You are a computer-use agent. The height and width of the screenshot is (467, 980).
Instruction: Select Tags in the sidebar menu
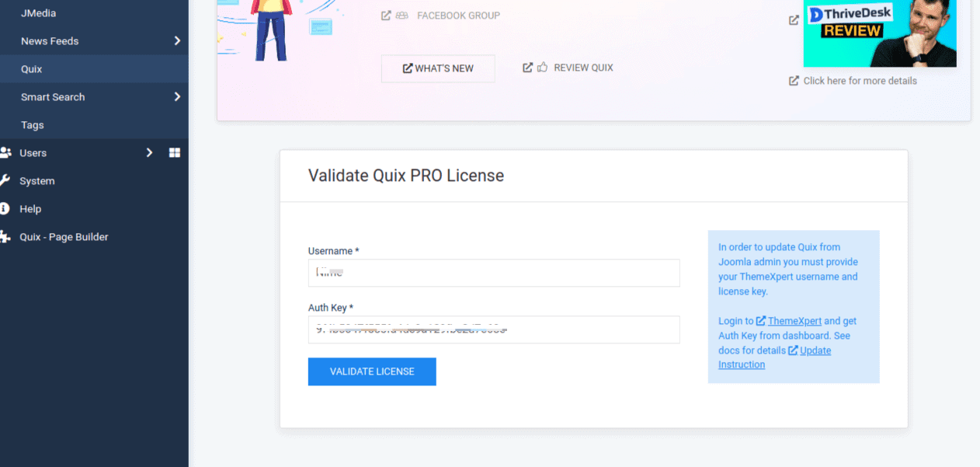33,125
